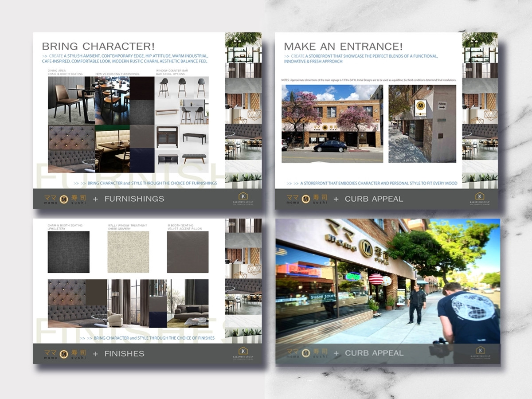Select the beige sheer drapery swatch

coord(129,252)
